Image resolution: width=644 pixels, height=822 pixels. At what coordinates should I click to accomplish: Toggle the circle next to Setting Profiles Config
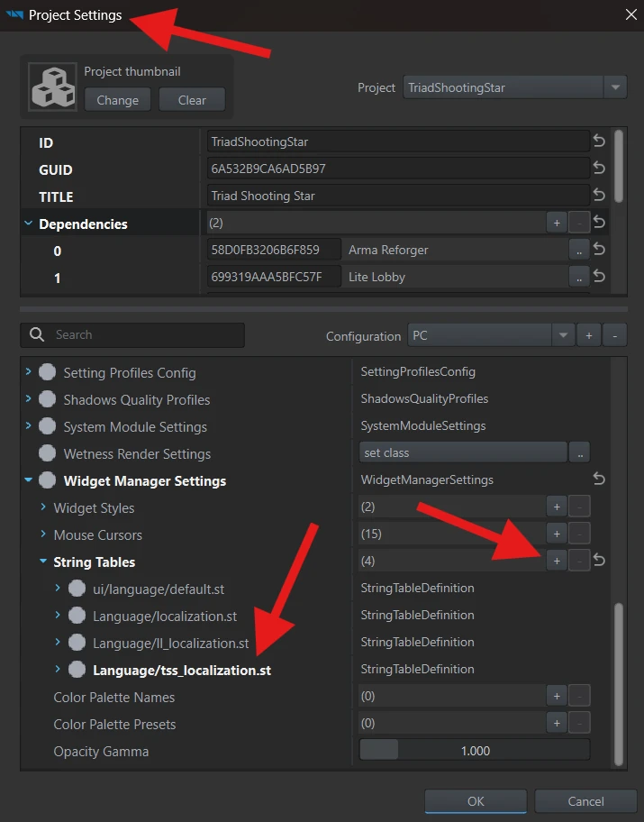pos(47,372)
